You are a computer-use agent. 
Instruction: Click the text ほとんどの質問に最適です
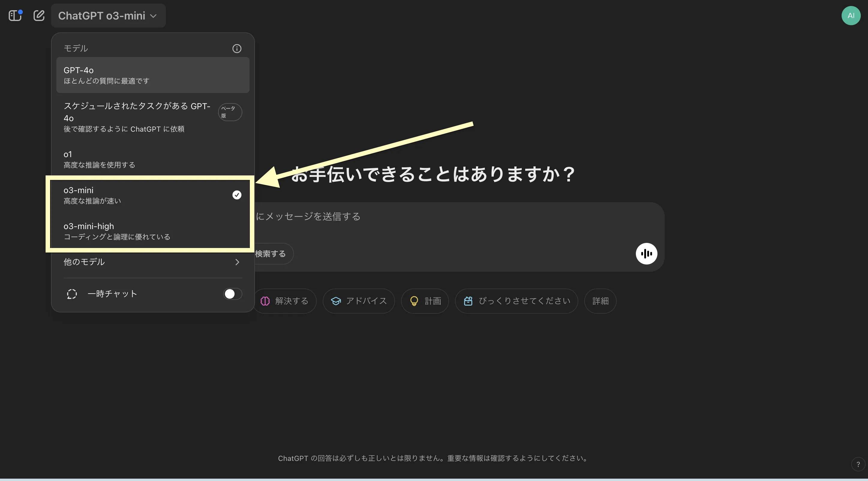106,81
